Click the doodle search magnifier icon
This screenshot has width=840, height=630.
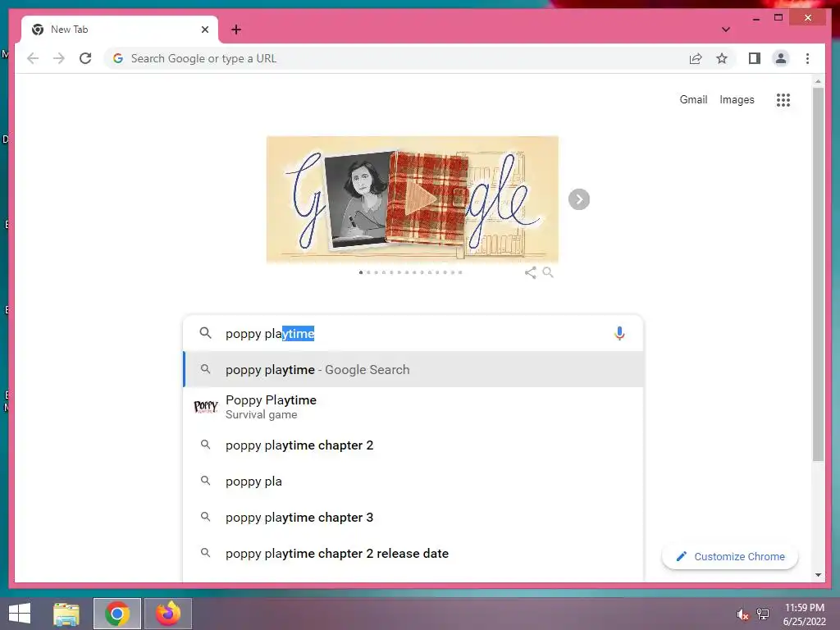pyautogui.click(x=548, y=272)
